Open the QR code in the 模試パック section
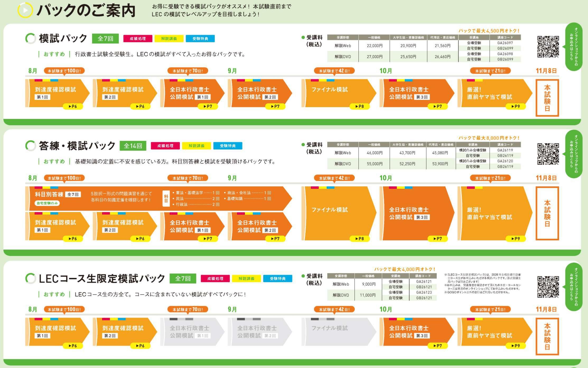 click(548, 47)
